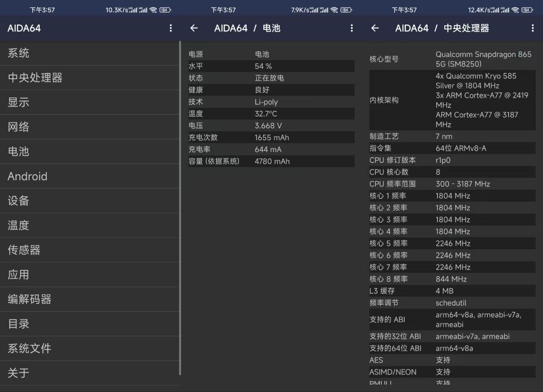Click the Qualcomm Snapdragon 865 core model text
Screen dimensions: 543x392
coord(484,59)
